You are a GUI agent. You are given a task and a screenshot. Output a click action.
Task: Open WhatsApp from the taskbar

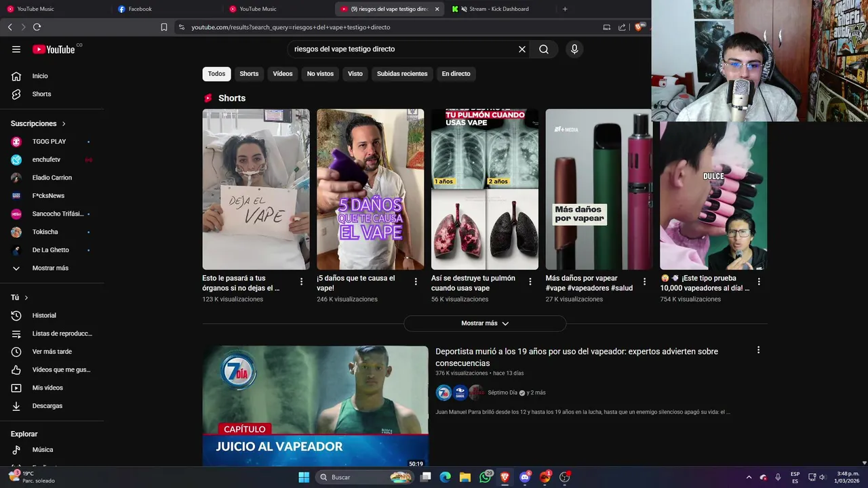click(486, 477)
